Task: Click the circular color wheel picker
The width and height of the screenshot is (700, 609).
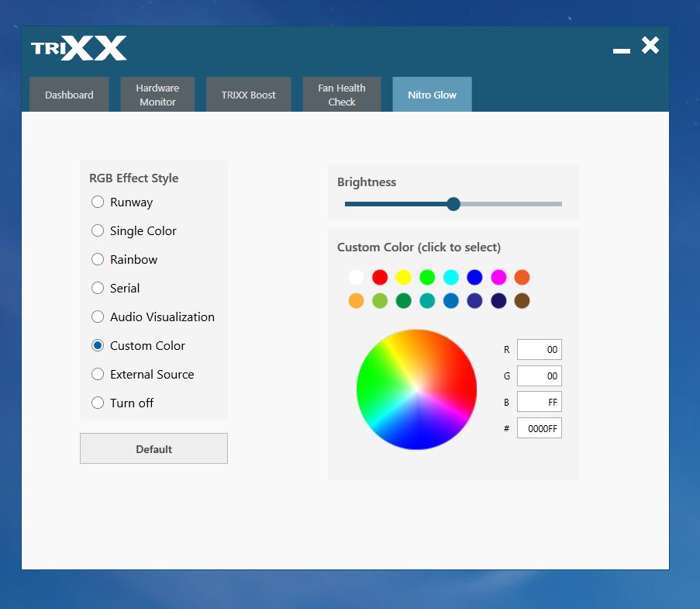Action: click(x=416, y=389)
